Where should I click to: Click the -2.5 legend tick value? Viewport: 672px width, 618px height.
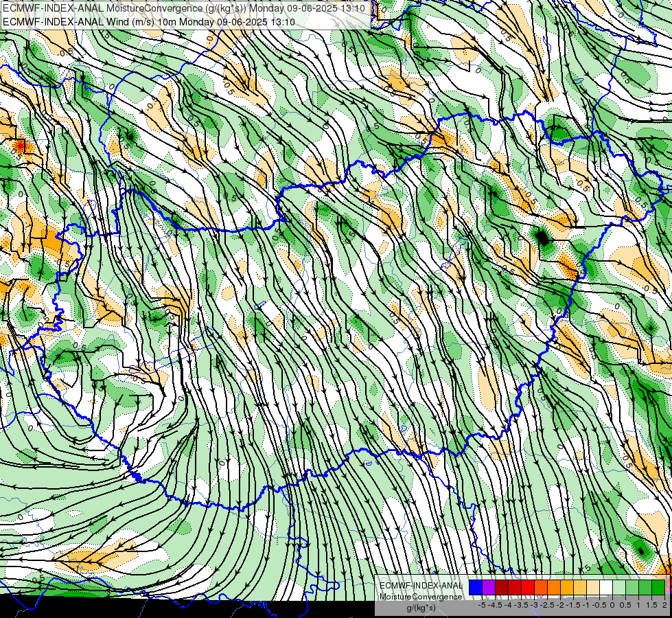coord(547,605)
